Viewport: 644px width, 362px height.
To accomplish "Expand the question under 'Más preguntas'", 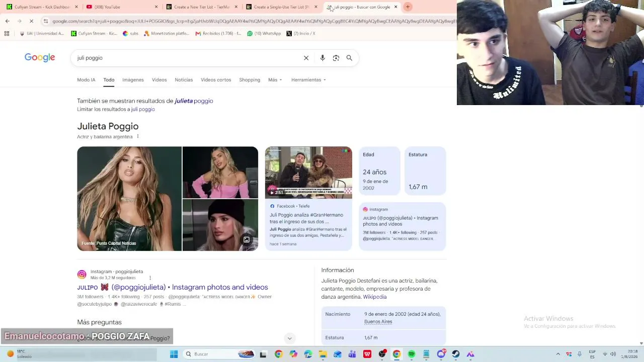I will 289,338.
